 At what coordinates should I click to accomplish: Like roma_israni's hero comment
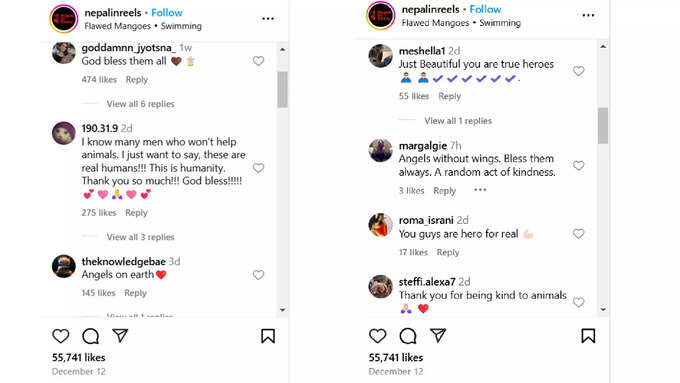click(x=579, y=234)
